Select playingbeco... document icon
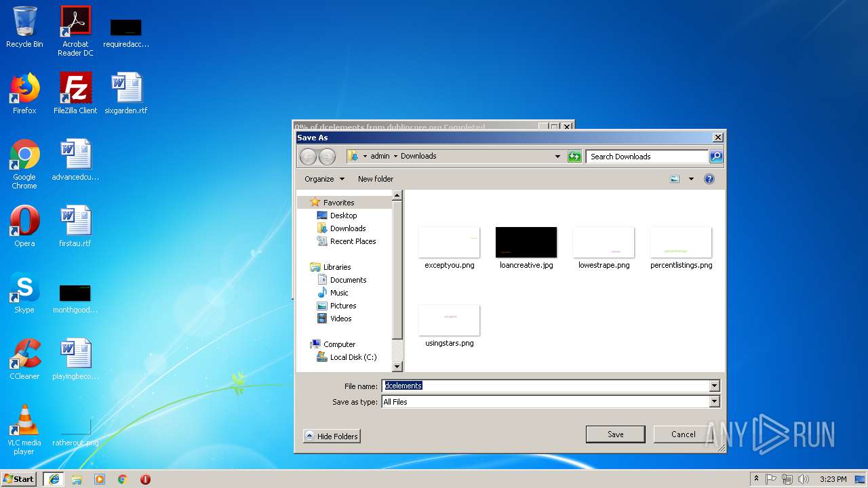This screenshot has height=488, width=868. pos(75,359)
